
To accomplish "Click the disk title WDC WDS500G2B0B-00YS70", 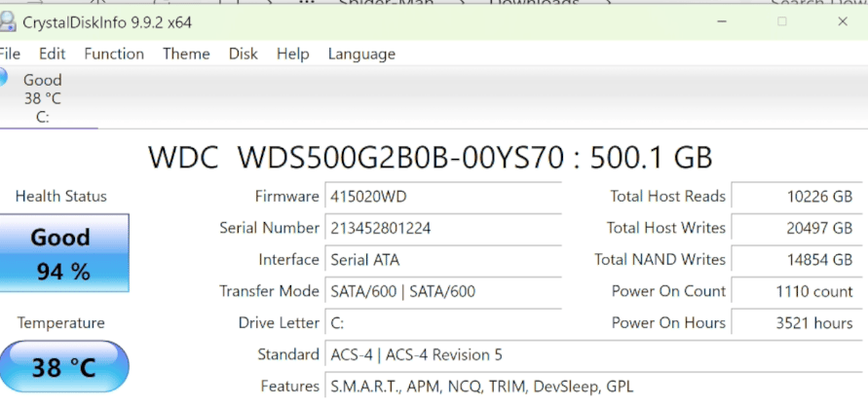I will click(x=431, y=158).
